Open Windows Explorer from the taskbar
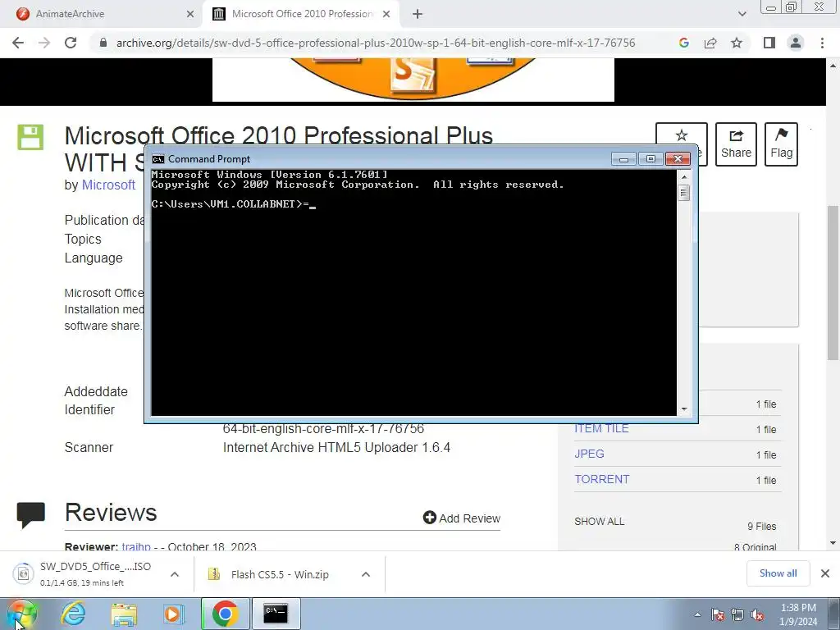Image resolution: width=840 pixels, height=630 pixels. 124,614
